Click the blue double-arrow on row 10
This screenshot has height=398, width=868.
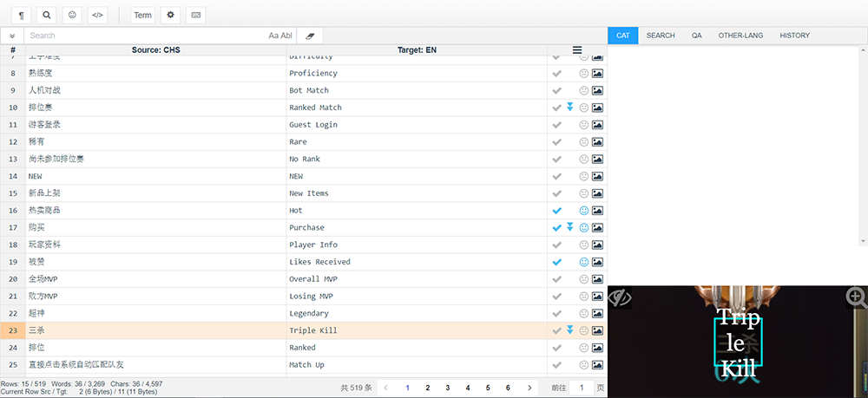(570, 107)
